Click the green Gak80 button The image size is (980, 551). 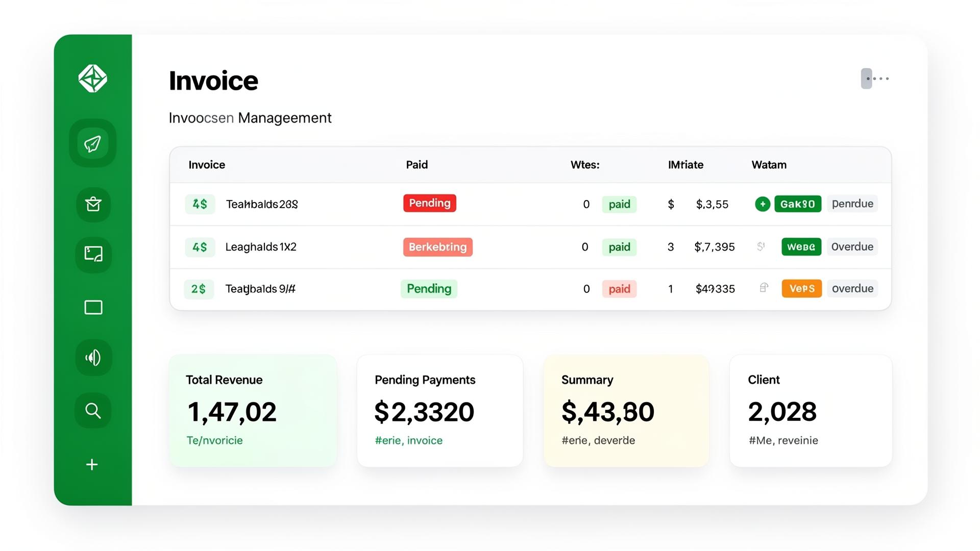(798, 204)
